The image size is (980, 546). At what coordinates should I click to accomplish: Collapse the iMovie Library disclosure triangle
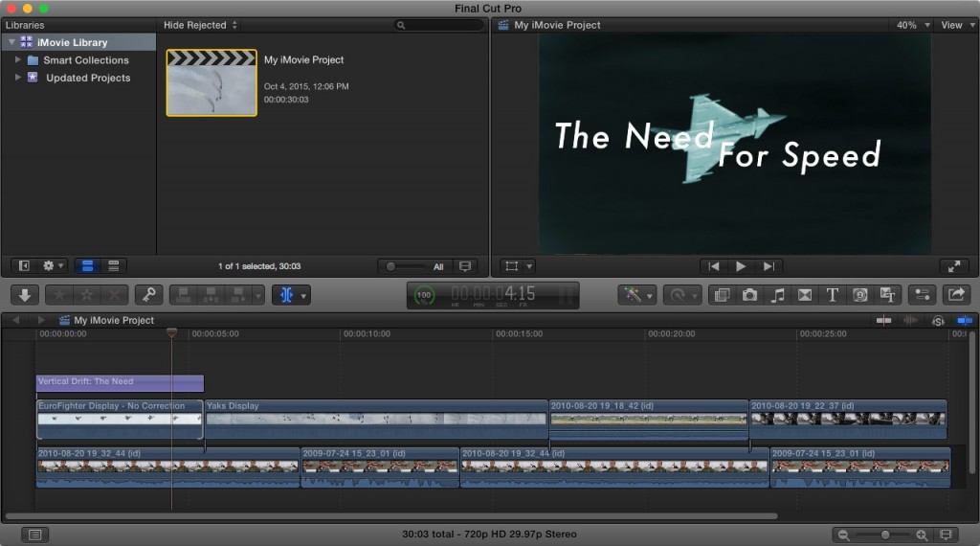pos(11,42)
